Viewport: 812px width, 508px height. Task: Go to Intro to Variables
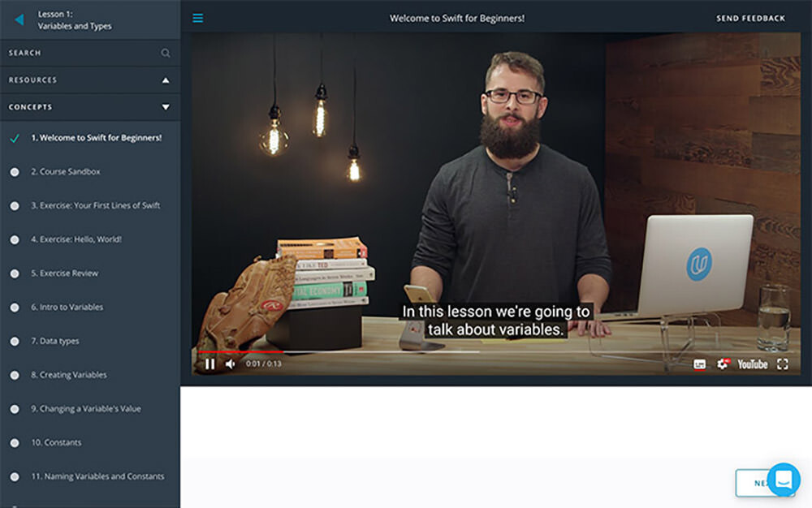(x=67, y=308)
